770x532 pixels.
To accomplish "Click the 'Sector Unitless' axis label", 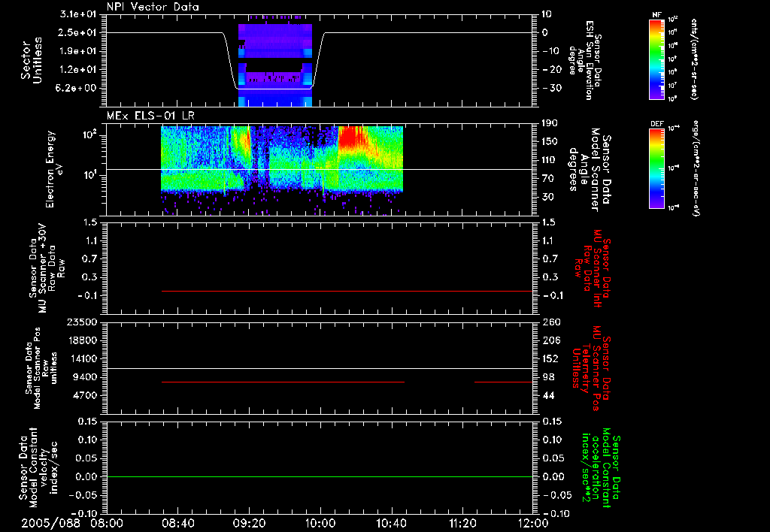I will (x=32, y=61).
